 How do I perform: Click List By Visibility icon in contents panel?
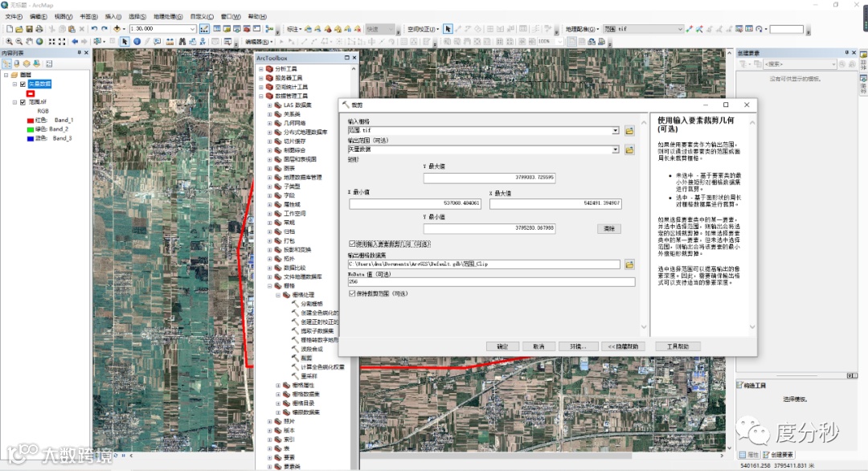pyautogui.click(x=27, y=63)
